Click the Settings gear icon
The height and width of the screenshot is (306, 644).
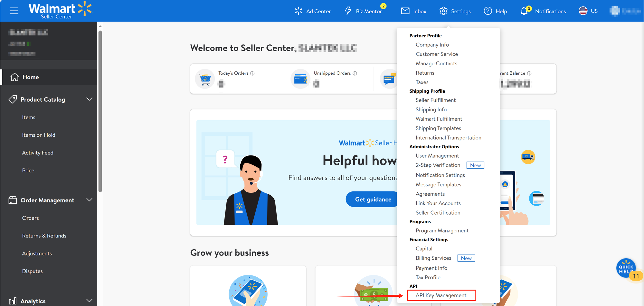tap(443, 11)
